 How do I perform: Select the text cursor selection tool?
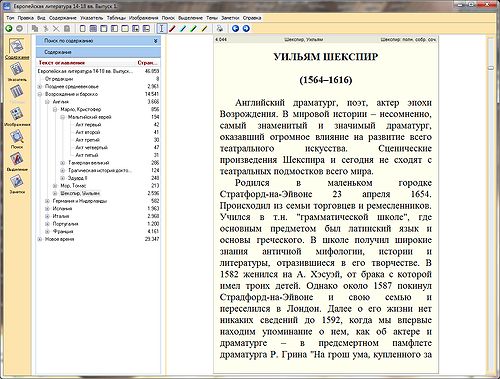coord(162,29)
